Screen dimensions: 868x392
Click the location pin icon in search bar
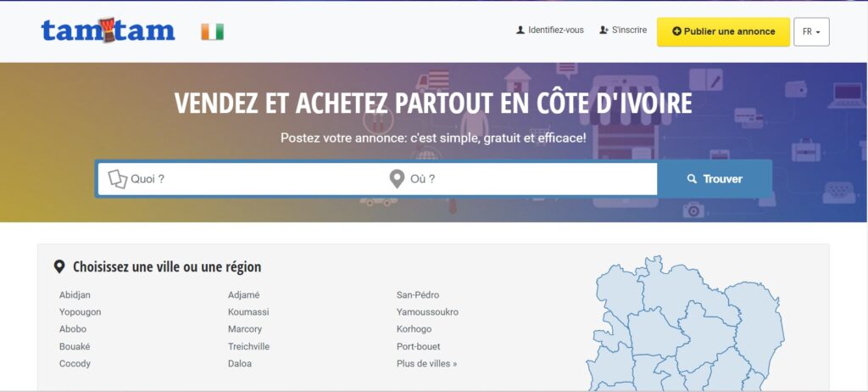click(x=397, y=179)
